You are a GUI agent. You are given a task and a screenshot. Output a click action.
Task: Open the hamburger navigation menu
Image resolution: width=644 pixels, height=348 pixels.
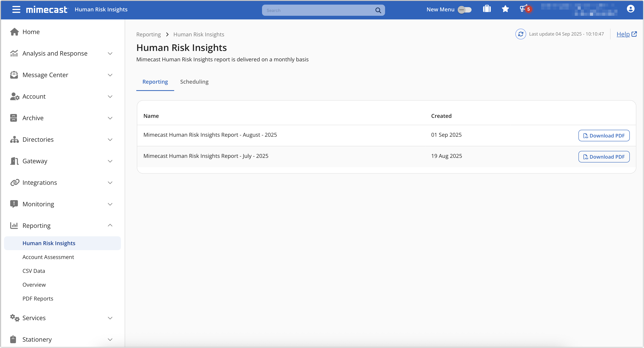click(16, 9)
